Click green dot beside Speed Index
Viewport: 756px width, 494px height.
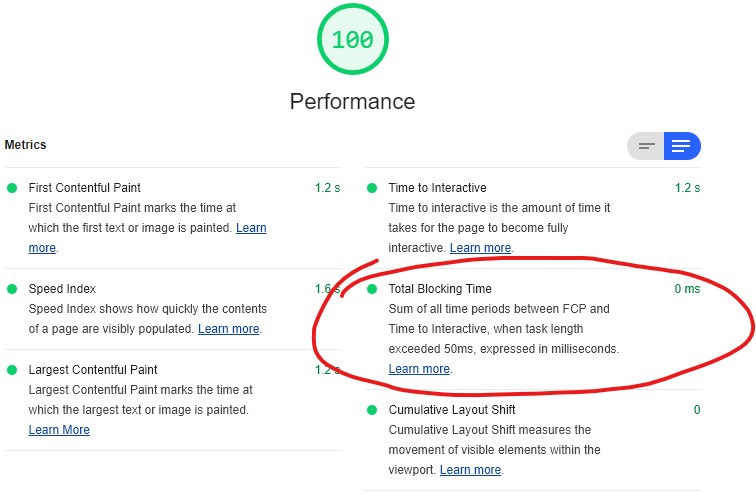(12, 289)
